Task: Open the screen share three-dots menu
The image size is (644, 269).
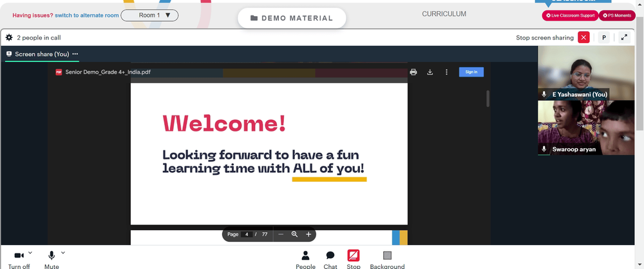Action: point(75,54)
